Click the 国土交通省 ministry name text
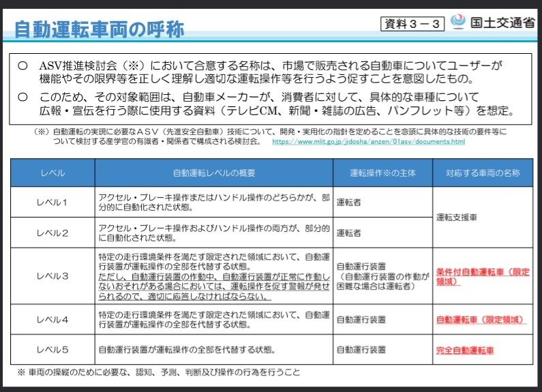 tap(502, 22)
